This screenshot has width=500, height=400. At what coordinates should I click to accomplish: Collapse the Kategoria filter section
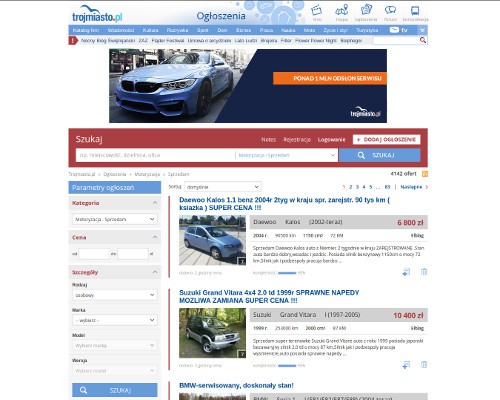click(x=155, y=203)
